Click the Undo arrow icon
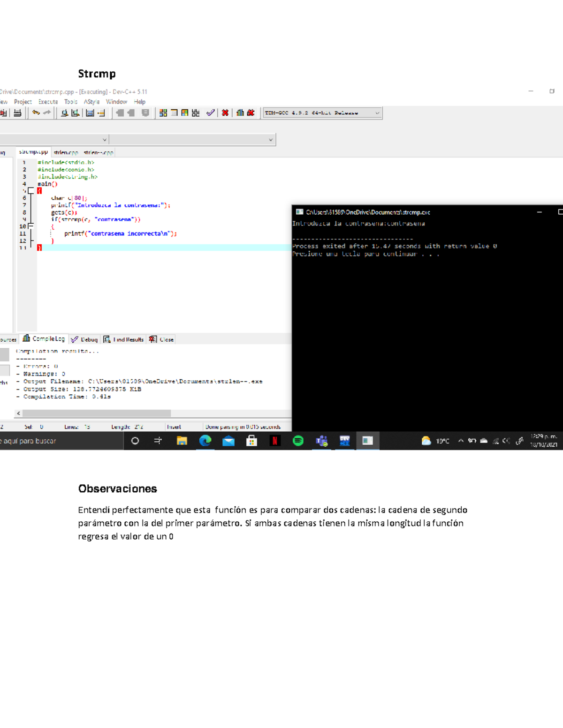This screenshot has height=728, width=563. click(x=35, y=113)
